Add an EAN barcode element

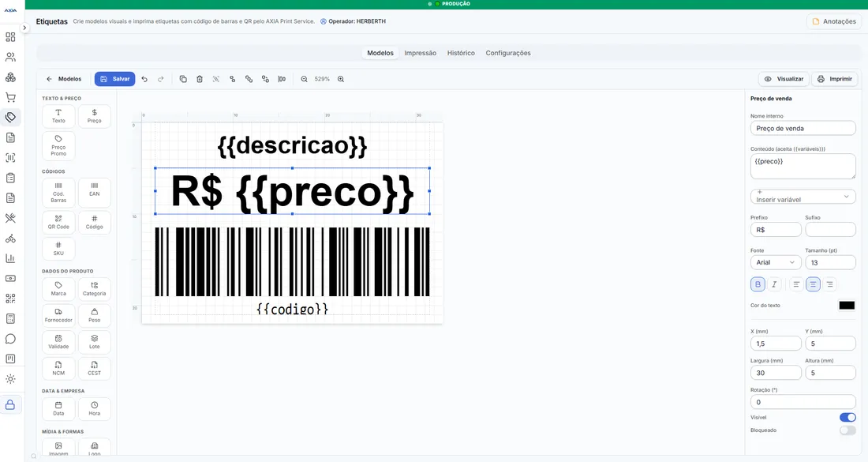pyautogui.click(x=95, y=193)
